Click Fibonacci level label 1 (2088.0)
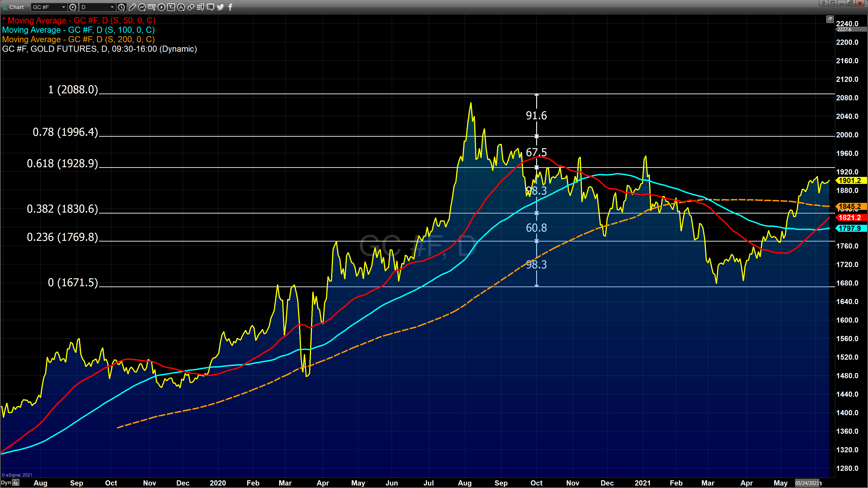This screenshot has height=488, width=868. click(73, 90)
